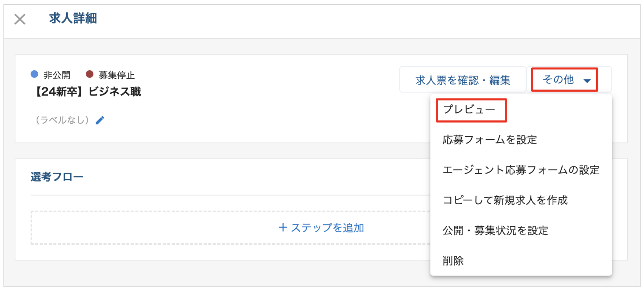The width and height of the screenshot is (644, 291).
Task: Click the 求人詳細 header title
Action: pos(73,18)
